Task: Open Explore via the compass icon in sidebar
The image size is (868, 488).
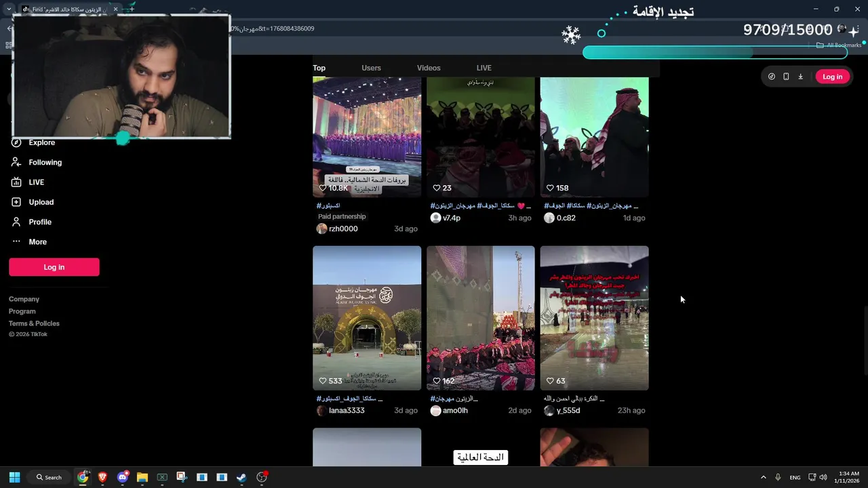Action: click(16, 142)
